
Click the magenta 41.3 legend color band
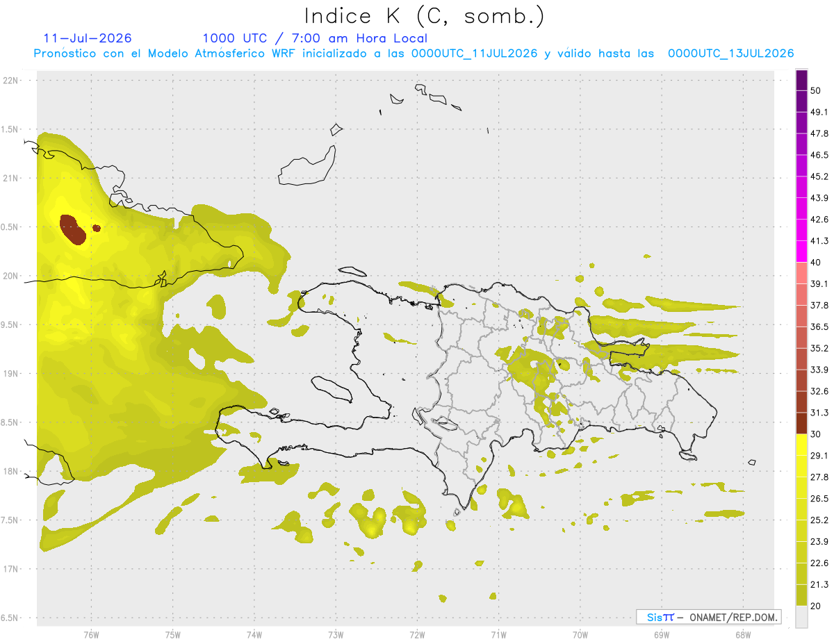(x=801, y=251)
